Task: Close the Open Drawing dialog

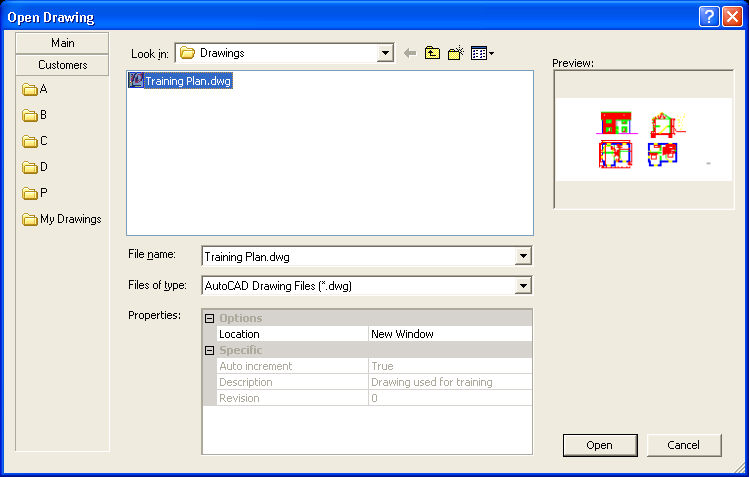Action: click(732, 17)
